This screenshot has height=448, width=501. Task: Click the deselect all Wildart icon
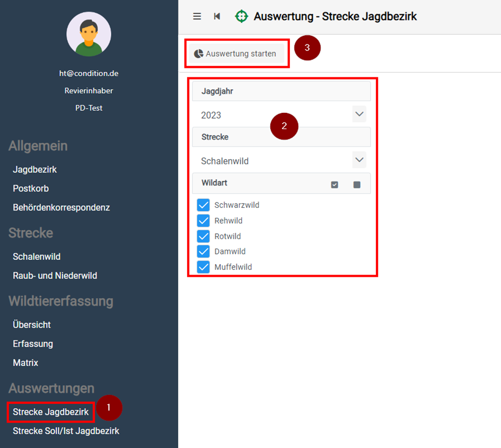click(357, 185)
